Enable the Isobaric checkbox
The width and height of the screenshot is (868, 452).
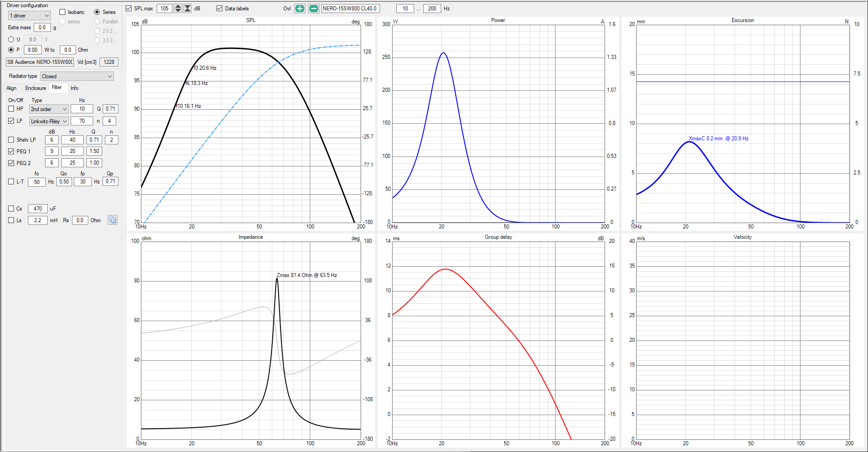[x=63, y=12]
